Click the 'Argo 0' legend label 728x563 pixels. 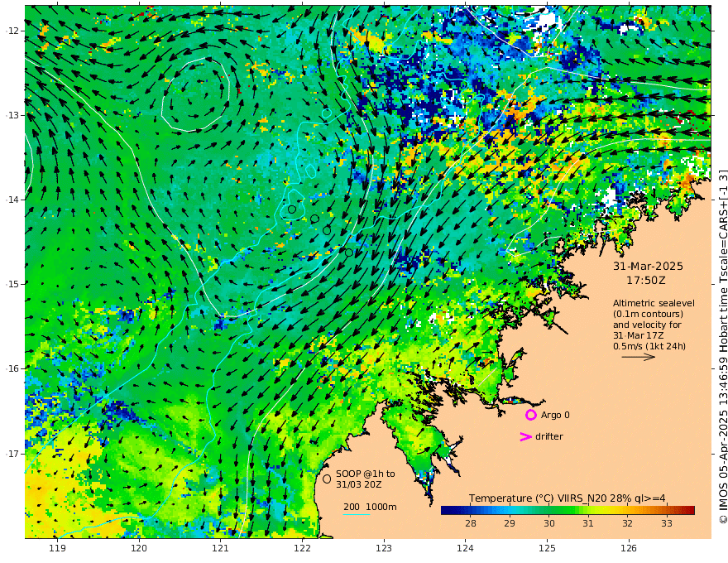click(555, 415)
